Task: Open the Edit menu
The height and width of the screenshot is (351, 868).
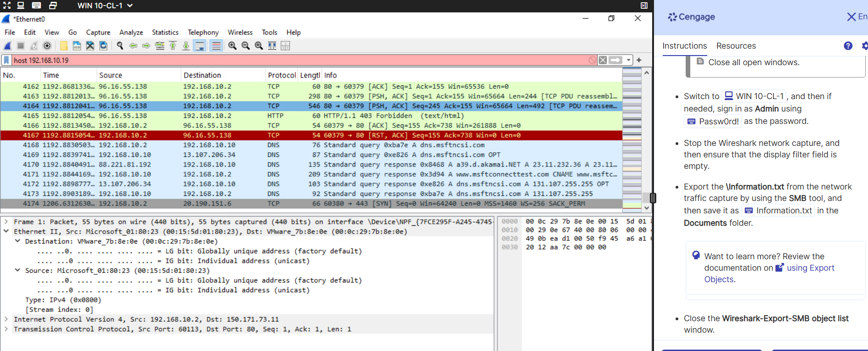Action: [x=30, y=32]
